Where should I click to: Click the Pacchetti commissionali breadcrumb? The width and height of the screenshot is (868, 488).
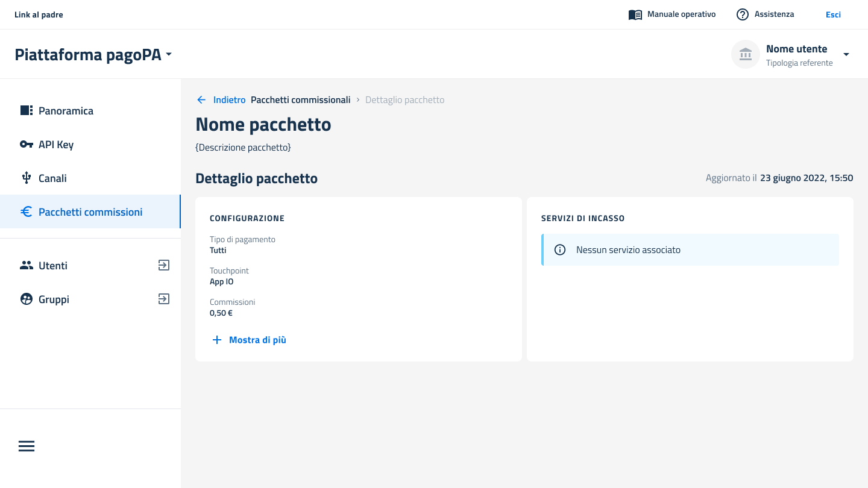tap(300, 100)
